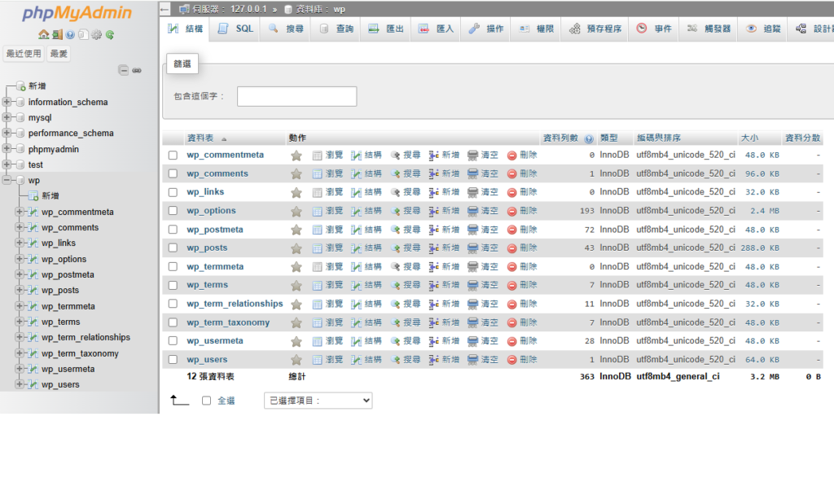
Task: Tick the wp_comments row checkbox
Action: pyautogui.click(x=173, y=174)
